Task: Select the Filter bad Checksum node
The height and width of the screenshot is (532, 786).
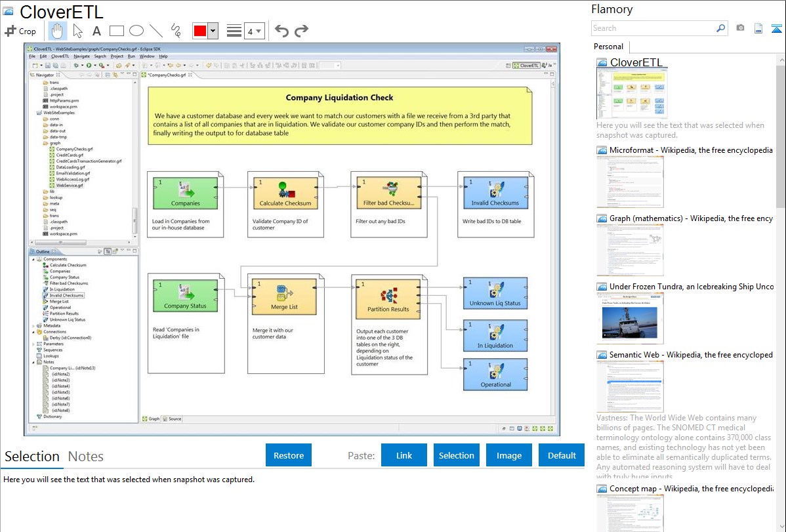Action: [389, 193]
